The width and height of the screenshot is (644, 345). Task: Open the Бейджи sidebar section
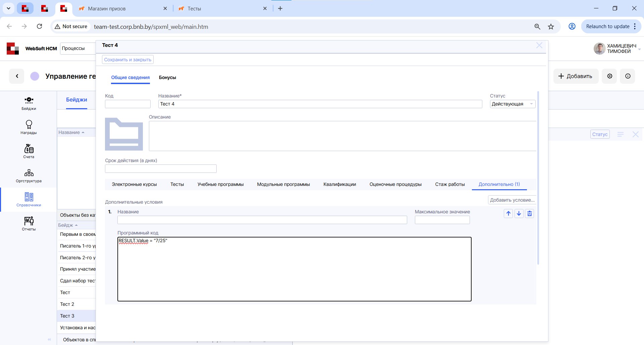coord(29,103)
